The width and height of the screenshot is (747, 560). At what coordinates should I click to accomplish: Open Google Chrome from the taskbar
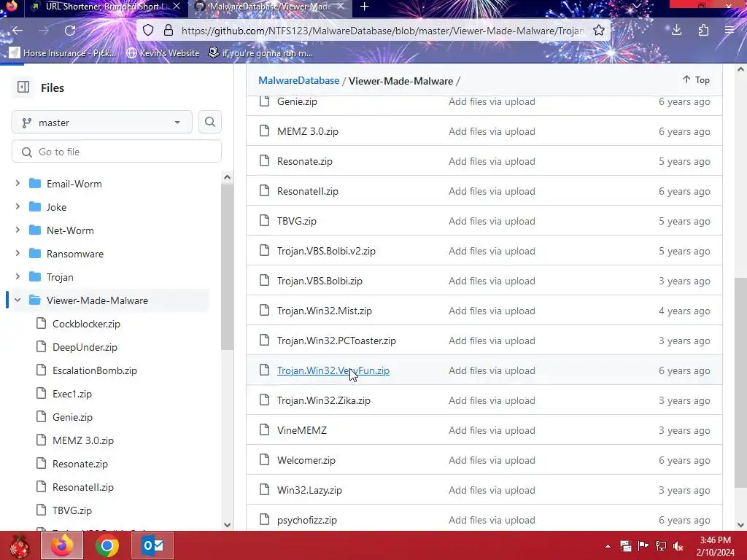pyautogui.click(x=107, y=545)
